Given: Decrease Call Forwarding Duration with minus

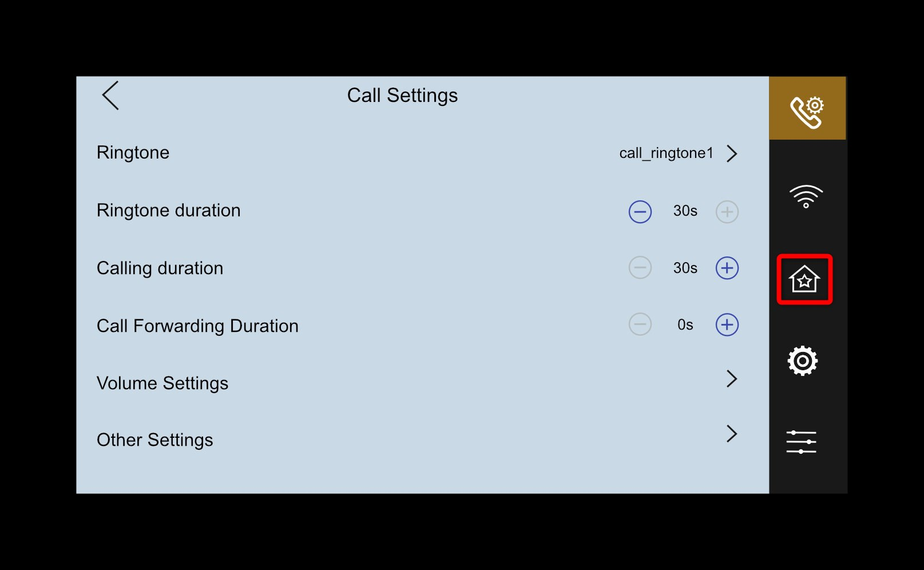Looking at the screenshot, I should click(640, 324).
